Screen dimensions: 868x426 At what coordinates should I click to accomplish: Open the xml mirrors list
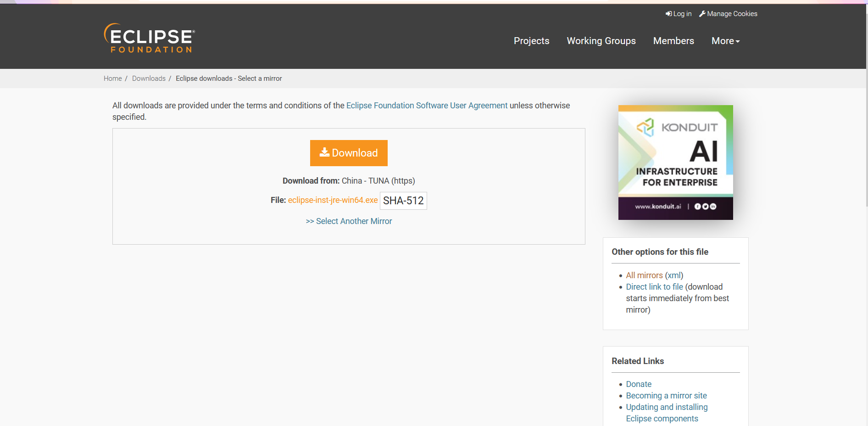point(674,275)
